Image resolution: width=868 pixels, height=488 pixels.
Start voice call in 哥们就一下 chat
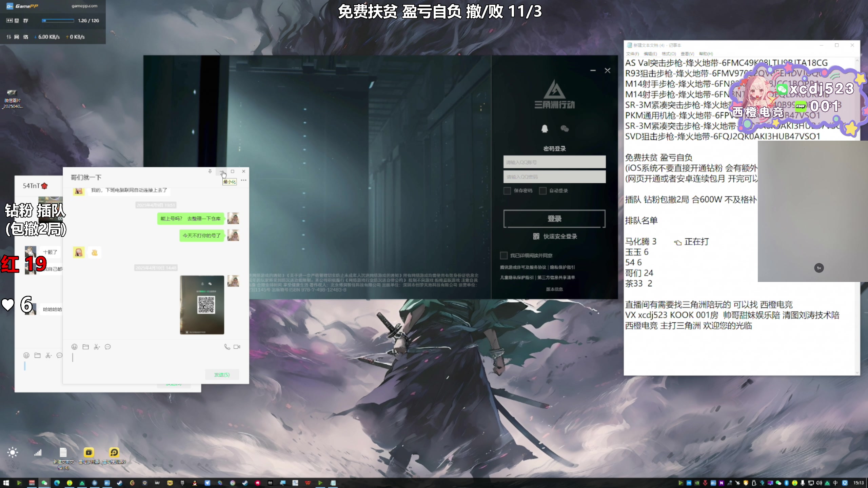pyautogui.click(x=227, y=347)
